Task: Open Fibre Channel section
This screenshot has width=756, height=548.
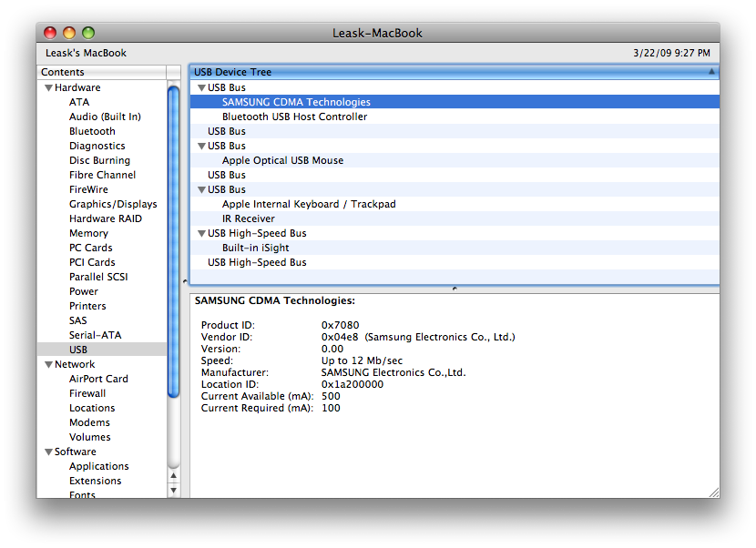Action: point(102,175)
